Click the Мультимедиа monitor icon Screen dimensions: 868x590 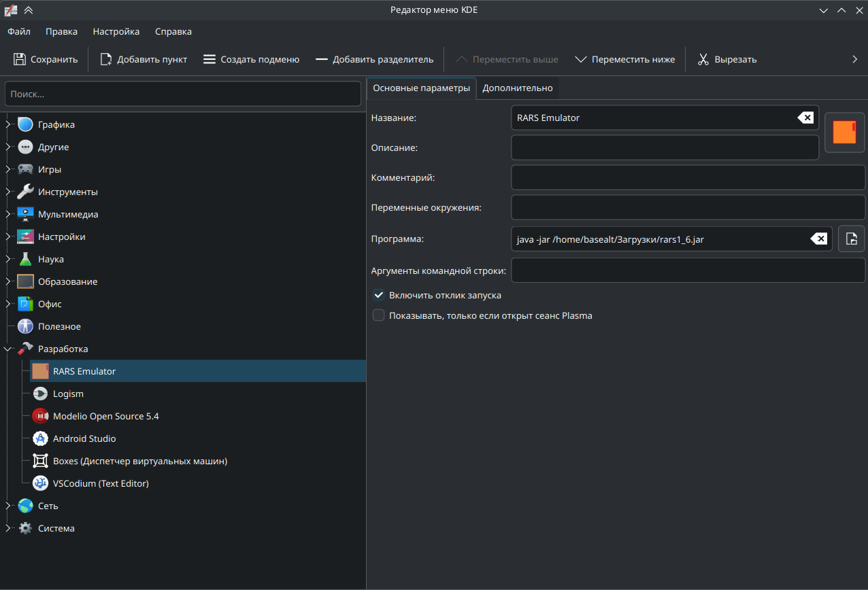click(25, 214)
